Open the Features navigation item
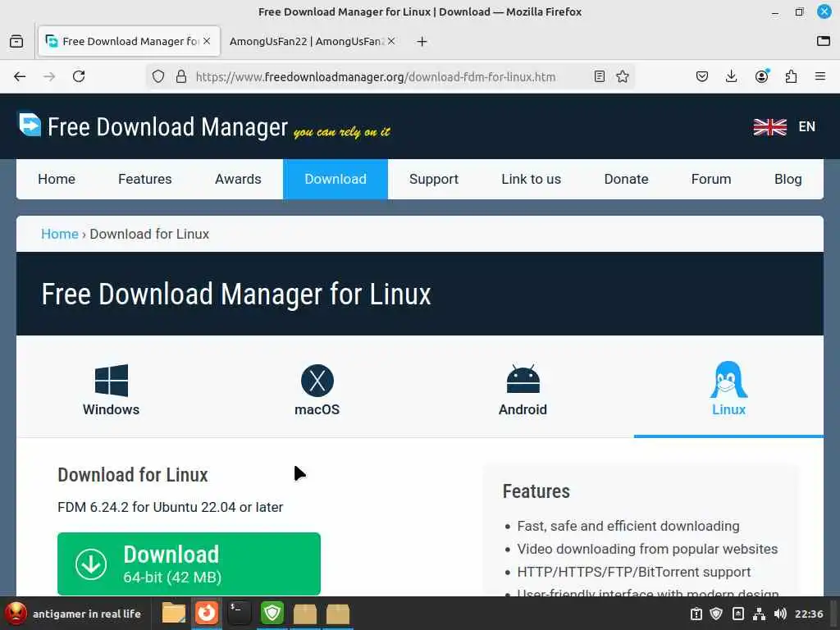840x630 pixels. pos(145,180)
